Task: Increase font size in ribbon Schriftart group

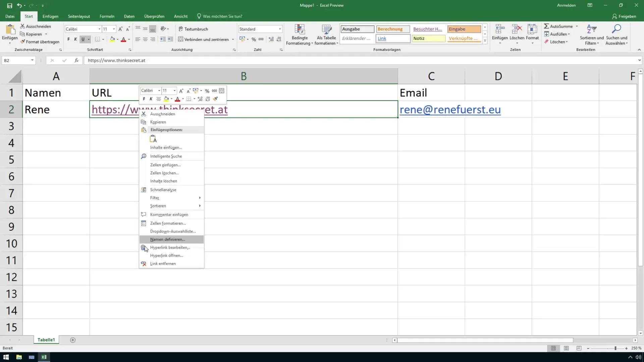Action: (120, 29)
